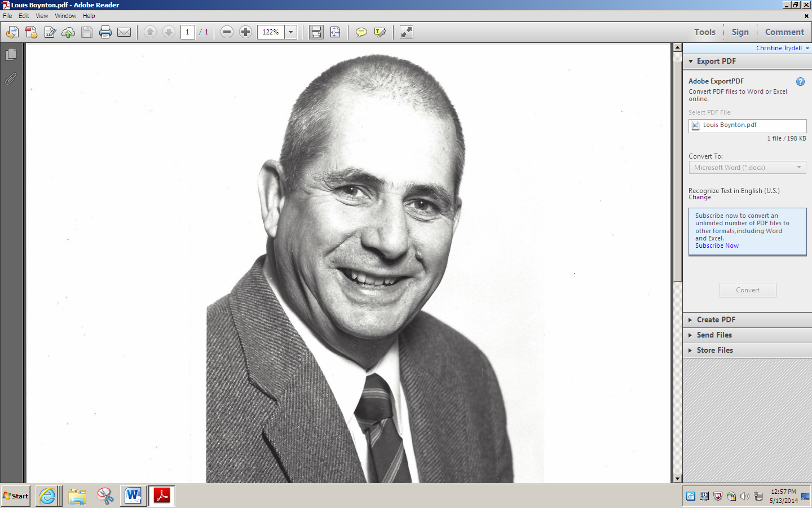Open the Attachments paperclip icon
The image size is (812, 508).
(x=11, y=78)
